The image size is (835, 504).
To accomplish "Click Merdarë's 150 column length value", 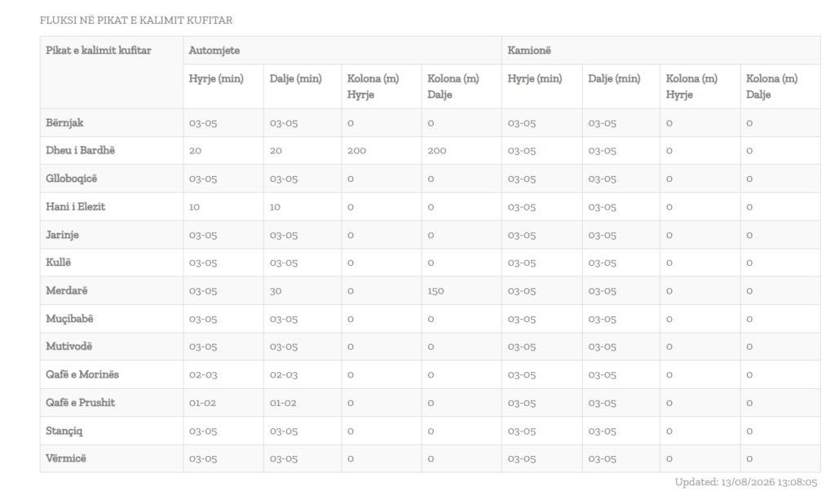I will pos(435,291).
